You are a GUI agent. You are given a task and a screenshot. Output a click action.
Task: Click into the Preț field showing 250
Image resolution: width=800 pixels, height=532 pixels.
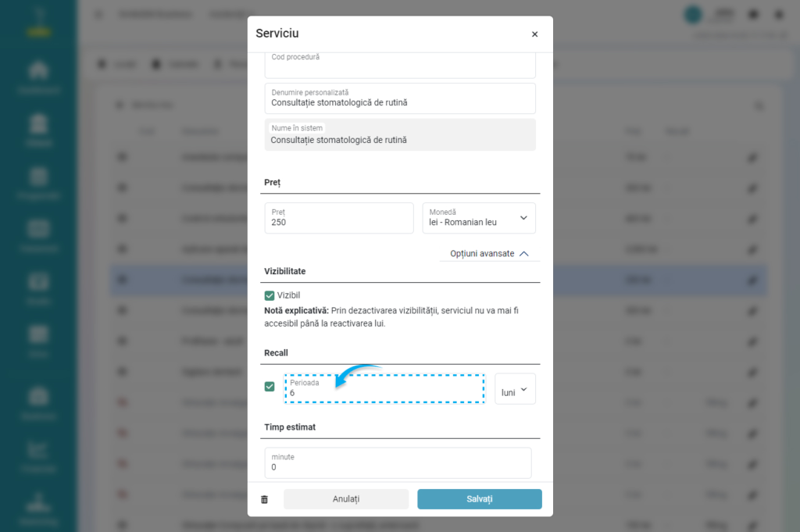pyautogui.click(x=338, y=219)
